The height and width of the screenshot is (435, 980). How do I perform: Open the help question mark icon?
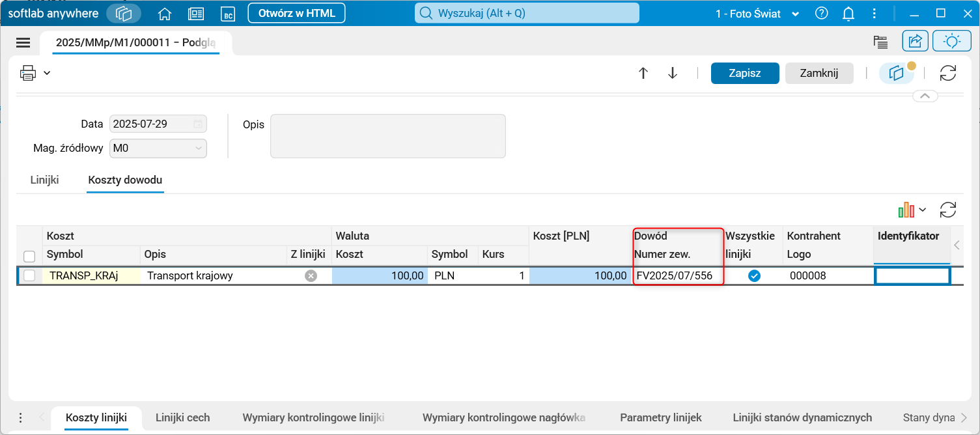click(x=822, y=13)
